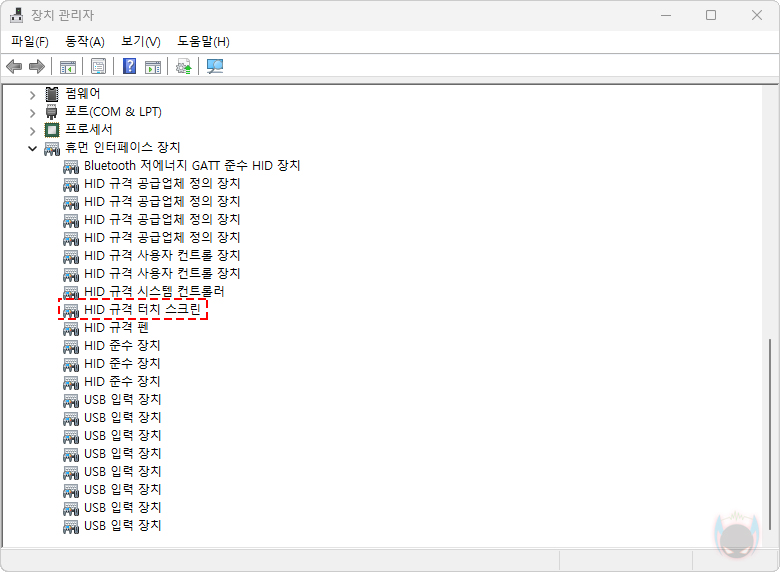Expand the 펌웨어 node
780x572 pixels.
pos(32,95)
